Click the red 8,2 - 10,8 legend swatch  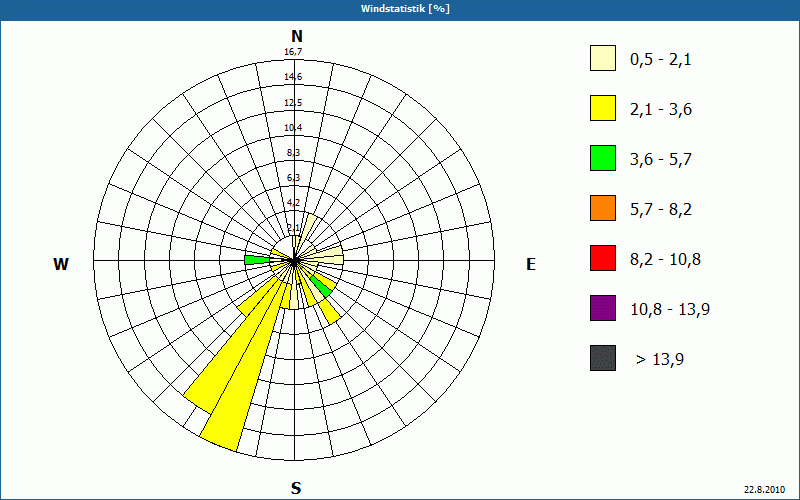point(603,258)
